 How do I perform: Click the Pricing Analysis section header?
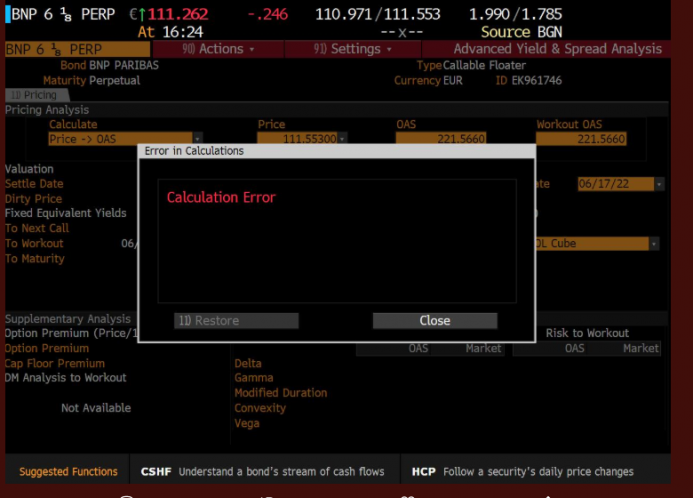[47, 110]
